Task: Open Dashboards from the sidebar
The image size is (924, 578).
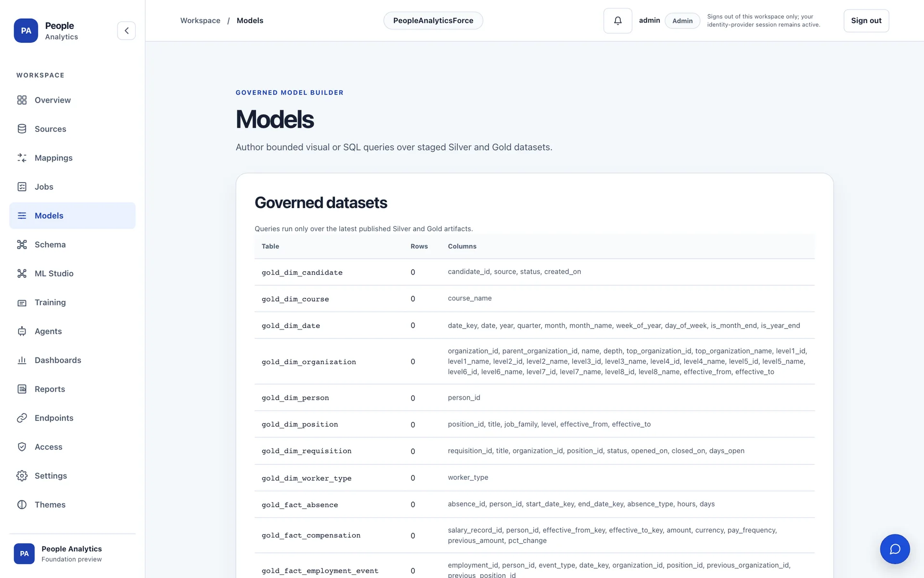Action: (72, 360)
